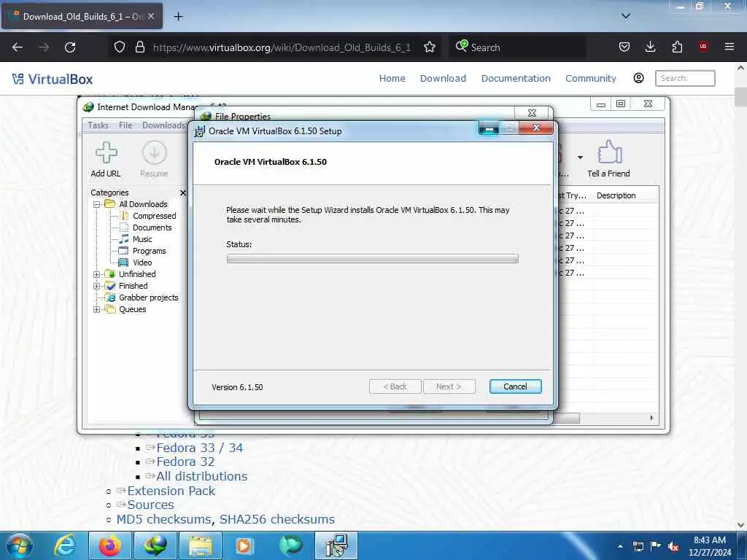Click the Tell a Friend thumbs-up icon
The image size is (747, 560).
609,152
